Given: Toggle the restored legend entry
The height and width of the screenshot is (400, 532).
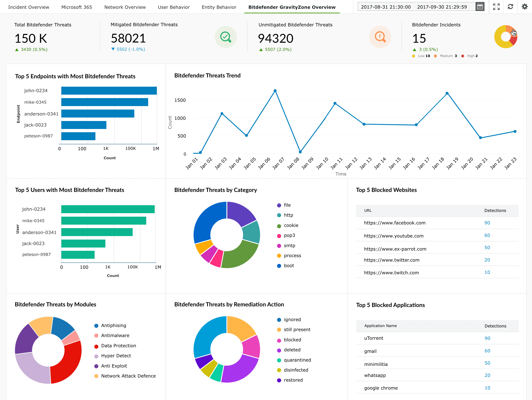Looking at the screenshot, I should (x=290, y=380).
